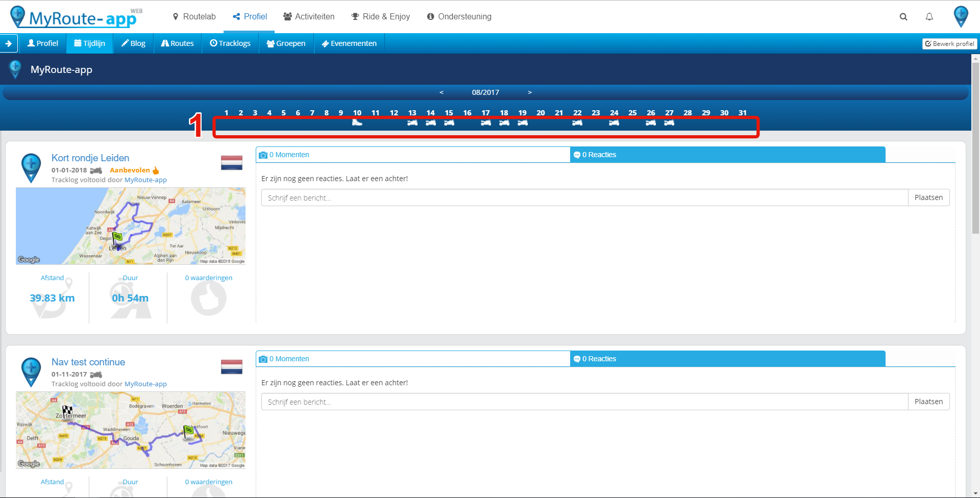Open MyRoute-app author link under Kort rondje Leiden
This screenshot has height=498, width=980.
coord(145,180)
